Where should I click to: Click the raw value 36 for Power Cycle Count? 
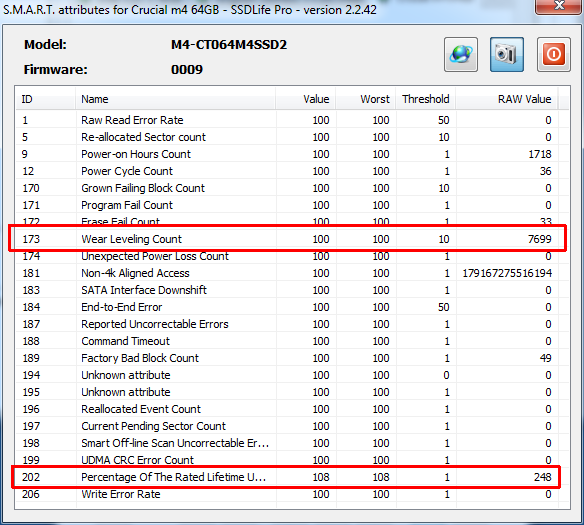point(546,171)
